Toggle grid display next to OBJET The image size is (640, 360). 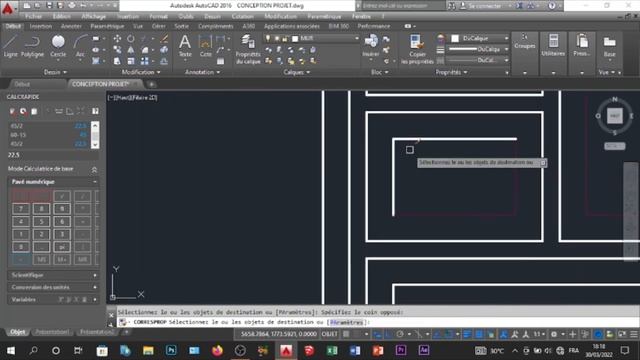(346, 334)
